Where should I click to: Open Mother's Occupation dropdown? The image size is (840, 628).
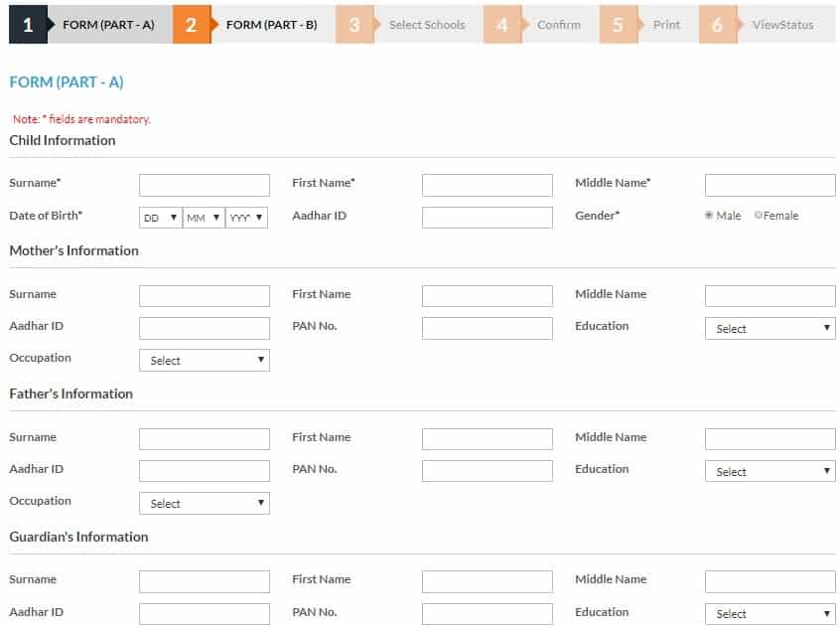click(x=205, y=361)
